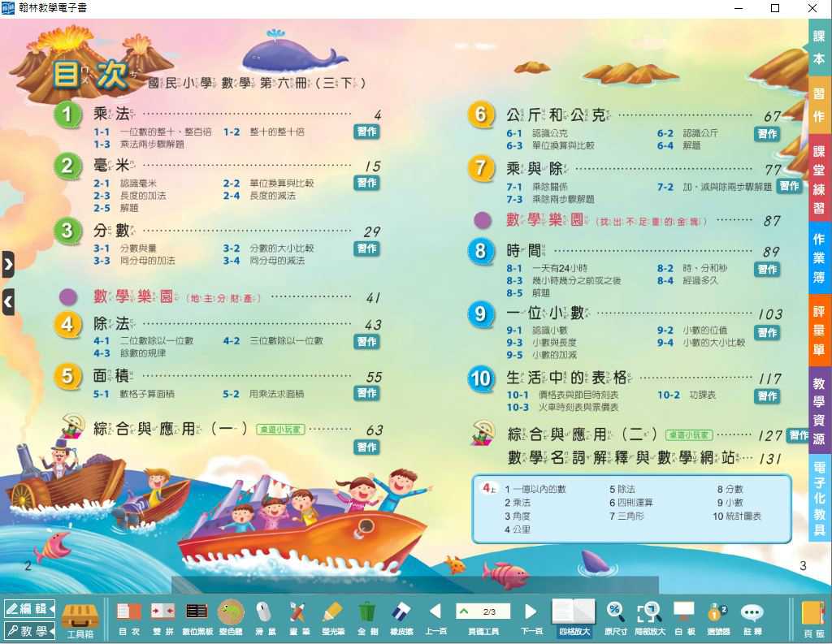Open the 註釋 annotation bubble
832x644 pixels.
[752, 619]
